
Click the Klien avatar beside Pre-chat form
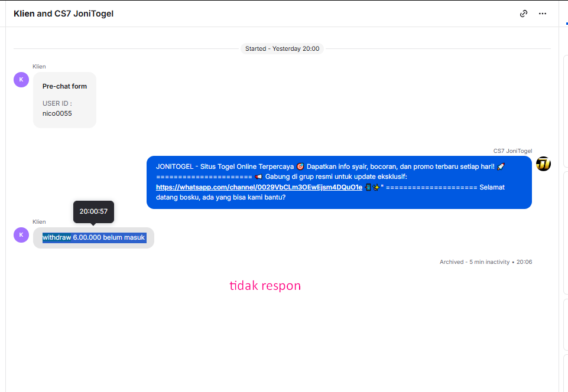coord(21,80)
